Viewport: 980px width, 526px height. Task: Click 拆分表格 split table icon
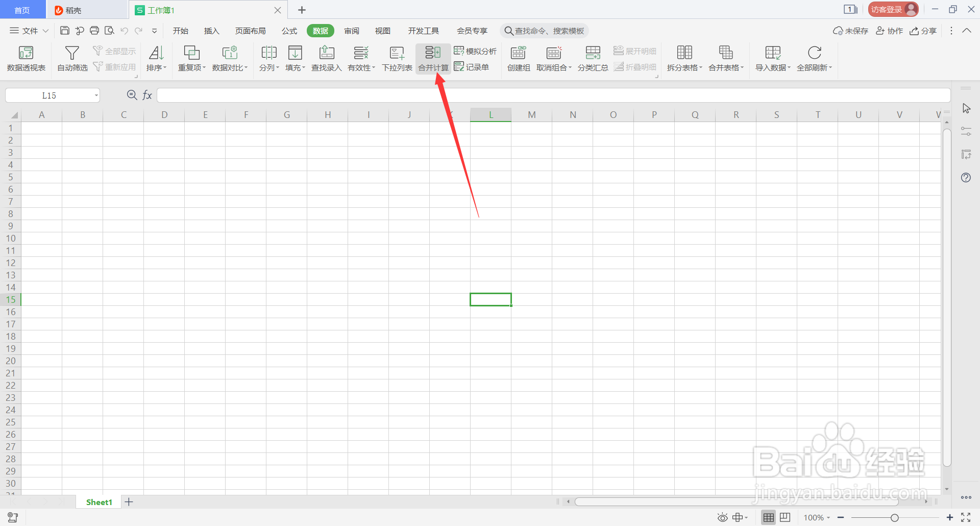pyautogui.click(x=684, y=53)
